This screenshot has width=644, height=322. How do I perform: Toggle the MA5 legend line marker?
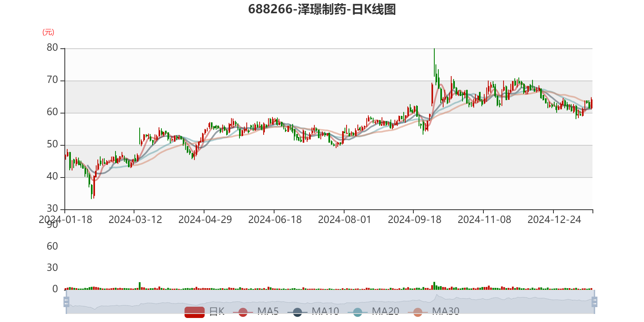[243, 312]
